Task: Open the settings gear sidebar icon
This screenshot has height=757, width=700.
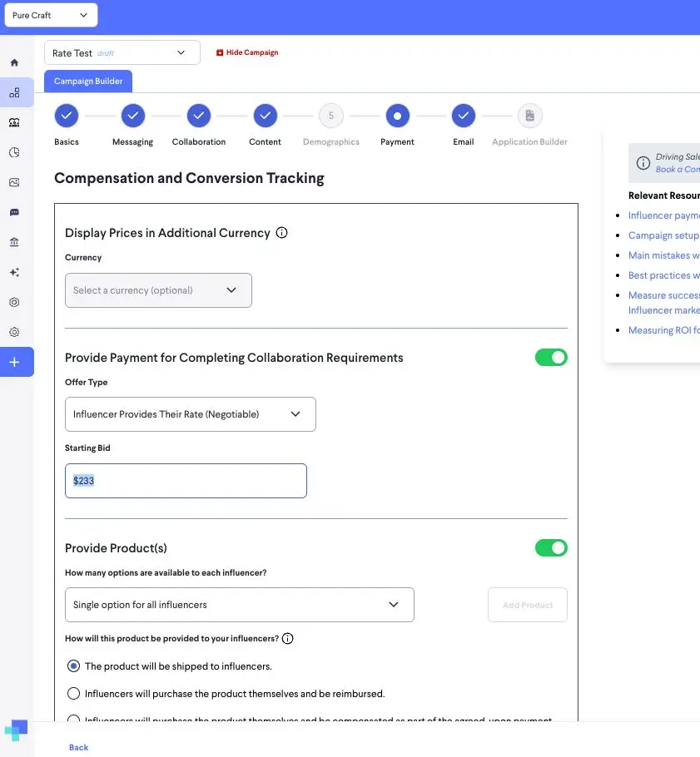Action: [14, 332]
